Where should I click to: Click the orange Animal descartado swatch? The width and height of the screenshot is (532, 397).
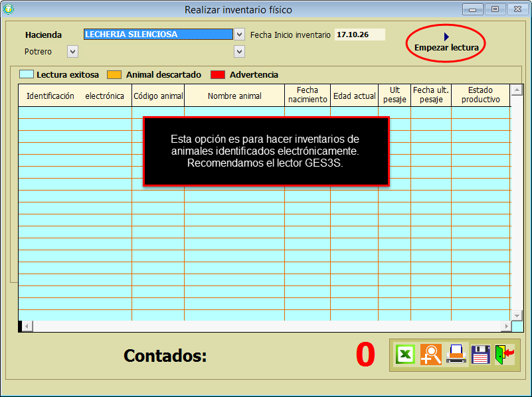(114, 75)
